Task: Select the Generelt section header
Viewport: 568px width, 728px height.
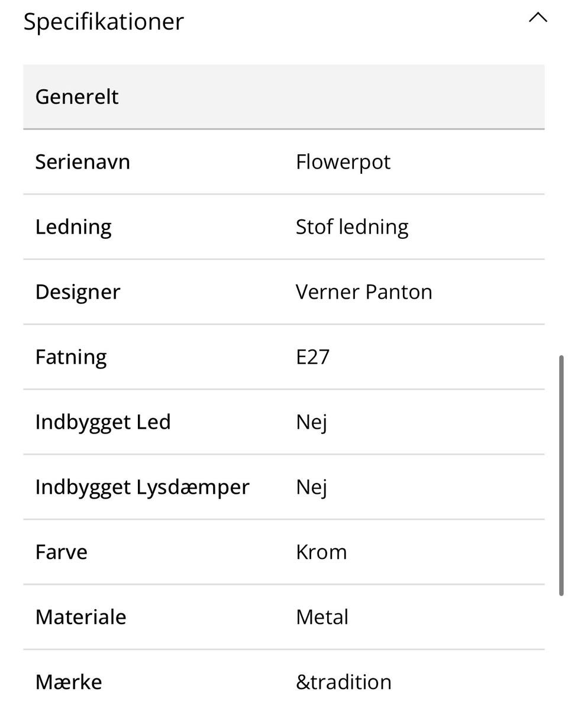Action: click(77, 96)
